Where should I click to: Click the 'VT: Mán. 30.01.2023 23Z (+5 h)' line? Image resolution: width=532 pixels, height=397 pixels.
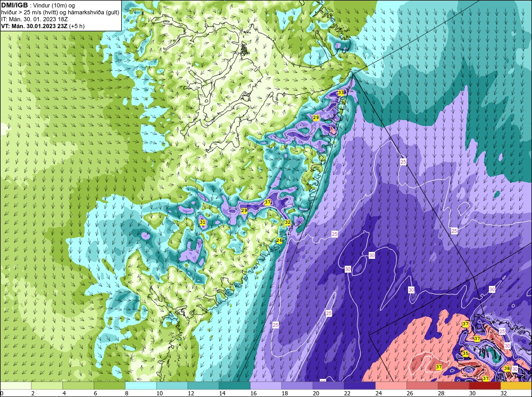[43, 26]
